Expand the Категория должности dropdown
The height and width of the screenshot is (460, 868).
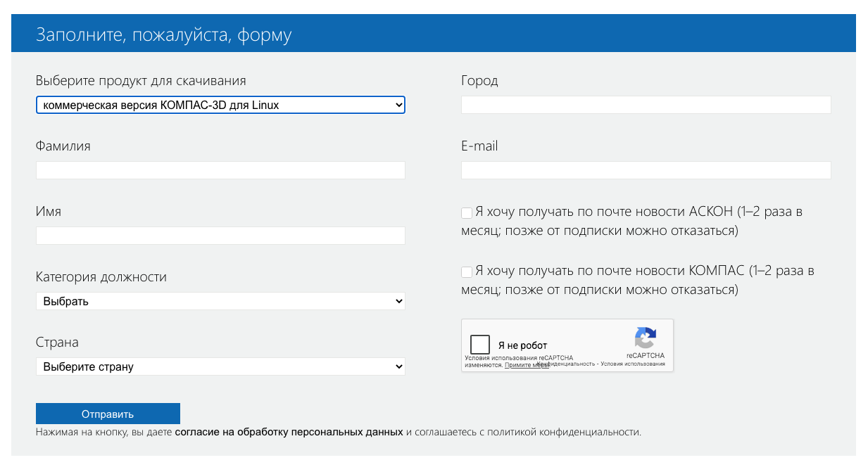(x=220, y=301)
